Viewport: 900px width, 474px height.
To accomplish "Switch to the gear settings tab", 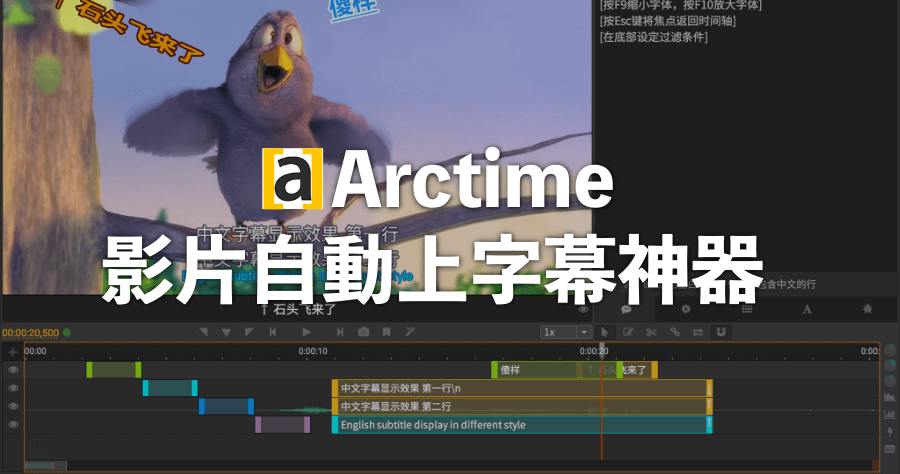I will pyautogui.click(x=685, y=309).
